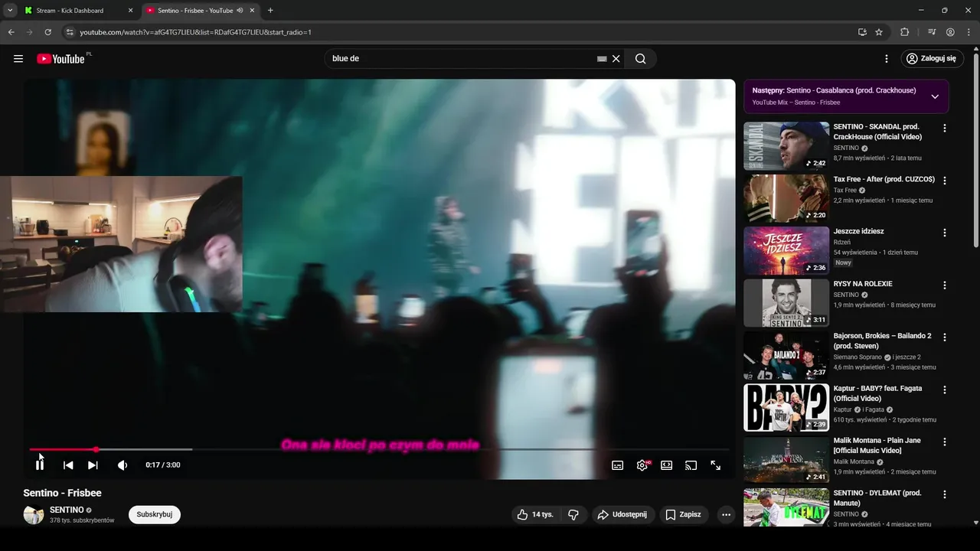This screenshot has height=551, width=980.
Task: Open more actions menu below the video
Action: coord(726,514)
